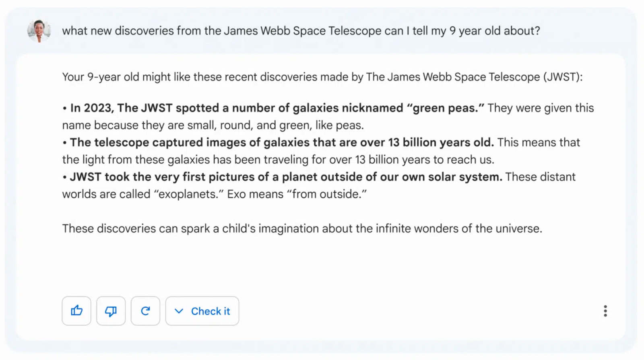This screenshot has height=360, width=644.
Task: Click the closing sentence about child's imagination
Action: click(x=302, y=228)
